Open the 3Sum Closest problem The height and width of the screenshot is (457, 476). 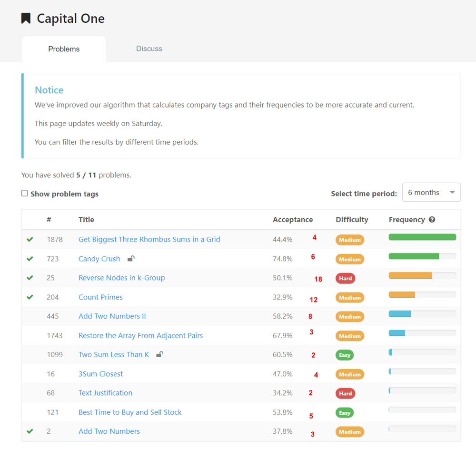pos(100,374)
